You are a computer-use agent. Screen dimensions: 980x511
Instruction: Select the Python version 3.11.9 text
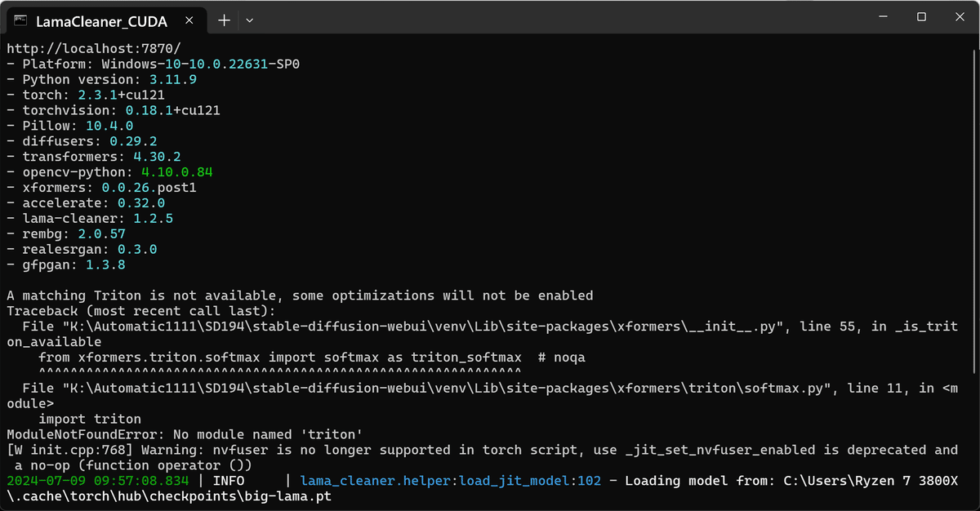click(x=171, y=79)
